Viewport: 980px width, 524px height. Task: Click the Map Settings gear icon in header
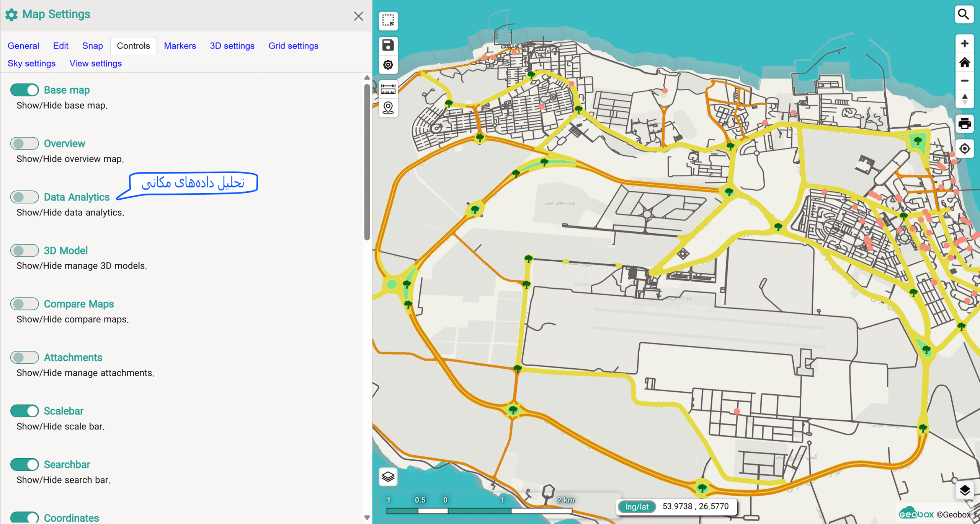click(x=11, y=15)
